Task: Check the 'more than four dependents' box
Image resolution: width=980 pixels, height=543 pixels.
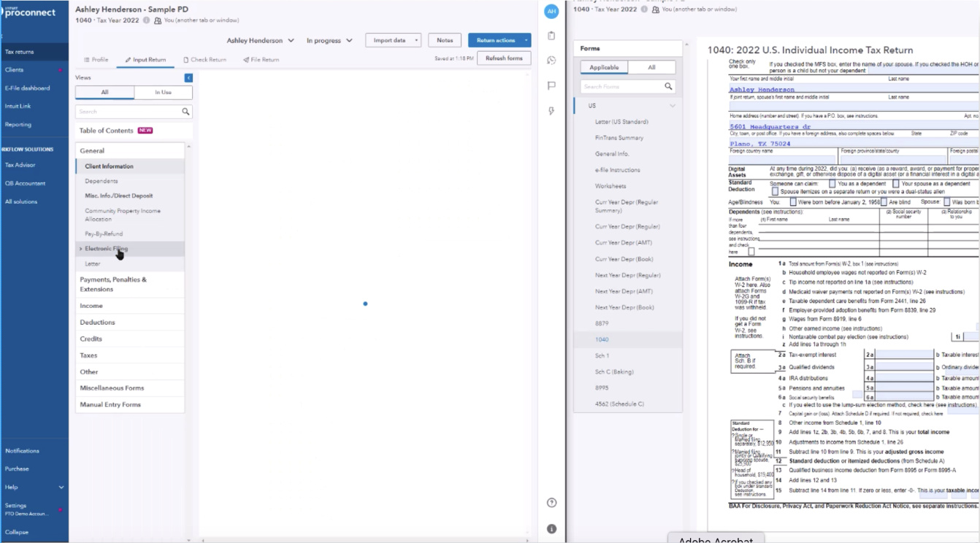Action: coord(751,251)
